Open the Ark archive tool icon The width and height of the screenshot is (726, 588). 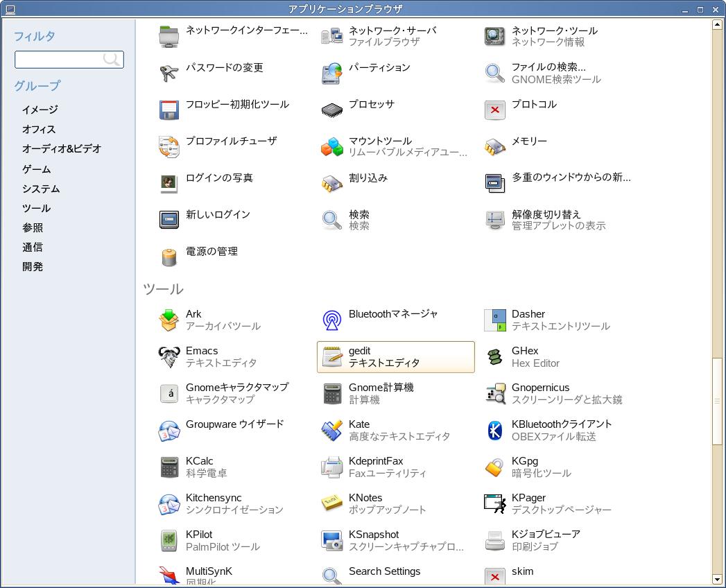pos(169,320)
